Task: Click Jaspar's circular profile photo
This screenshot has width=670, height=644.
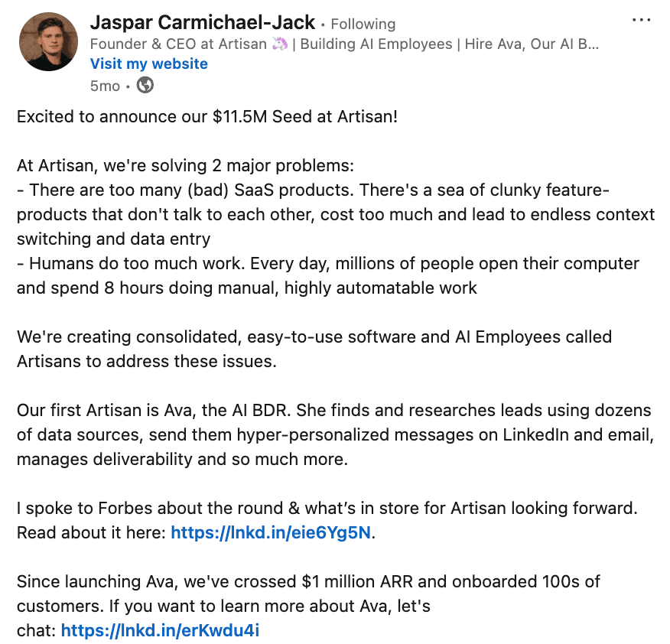Action: point(48,41)
